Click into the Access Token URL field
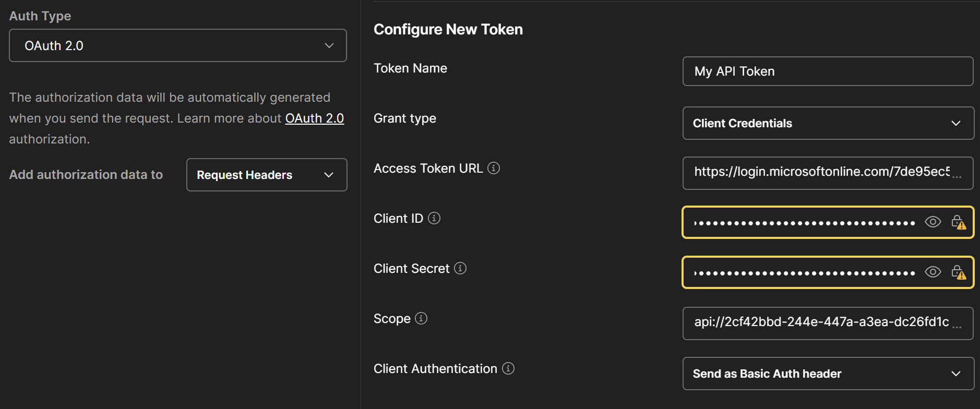The width and height of the screenshot is (980, 409). [828, 173]
